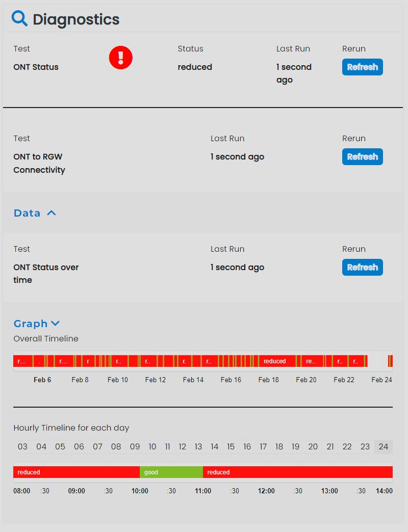Click the red ONT Status alert icon
Viewport: 408px width, 532px height.
tap(121, 57)
